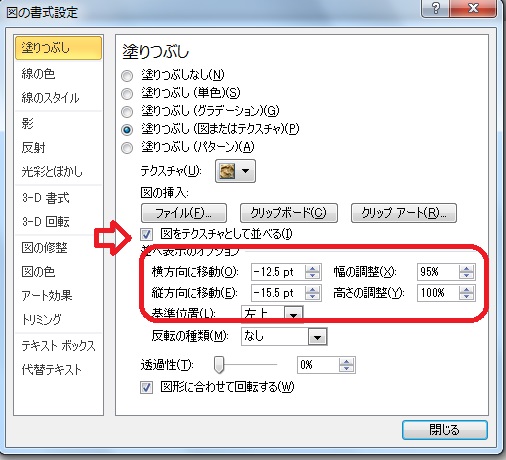The width and height of the screenshot is (506, 460).
Task: Select 塗りつぶし (グラデーション) radio option
Action: 127,112
